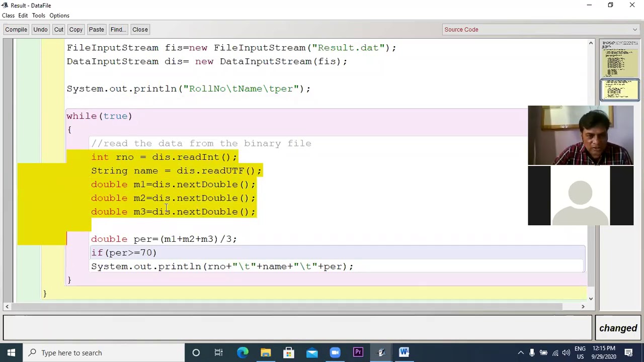The image size is (644, 362).
Task: Click the line 'double per=(m1+m2+m3)/3;'
Action: click(164, 239)
